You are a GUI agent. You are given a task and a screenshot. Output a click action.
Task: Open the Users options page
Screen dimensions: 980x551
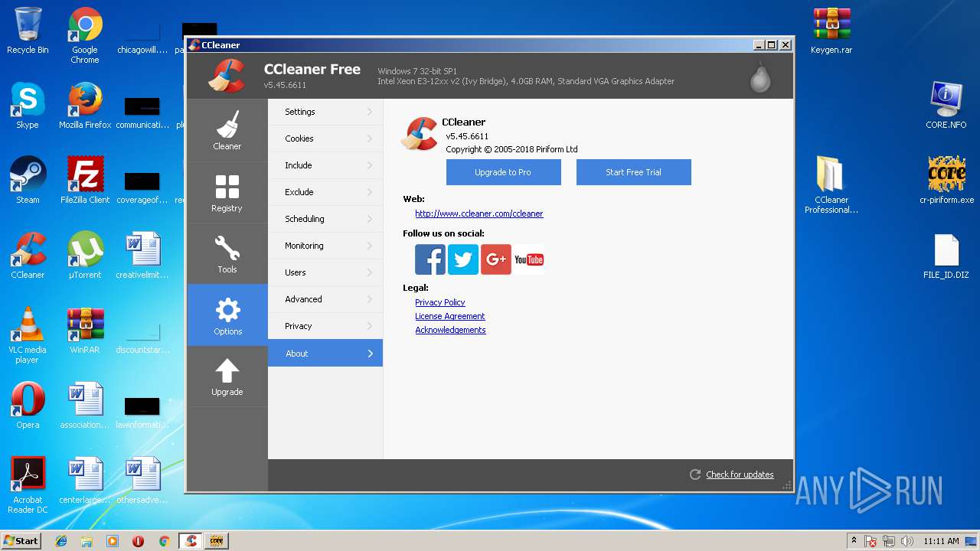[325, 272]
